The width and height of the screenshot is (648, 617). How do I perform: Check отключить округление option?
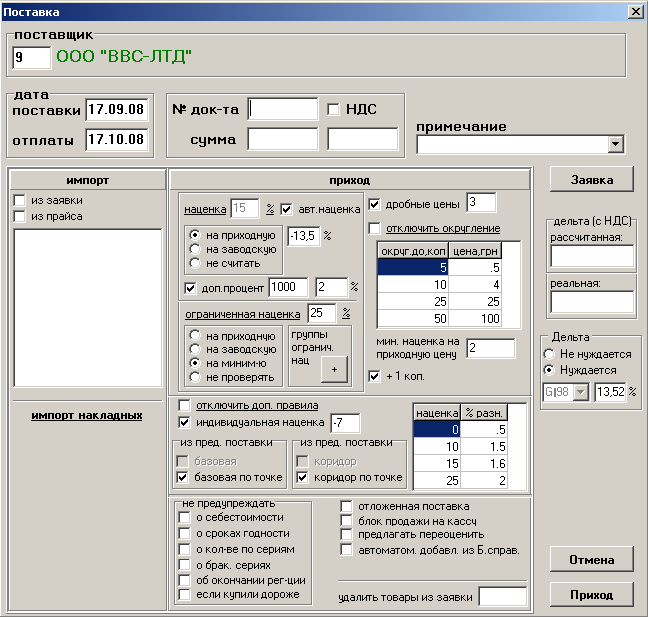[x=374, y=228]
